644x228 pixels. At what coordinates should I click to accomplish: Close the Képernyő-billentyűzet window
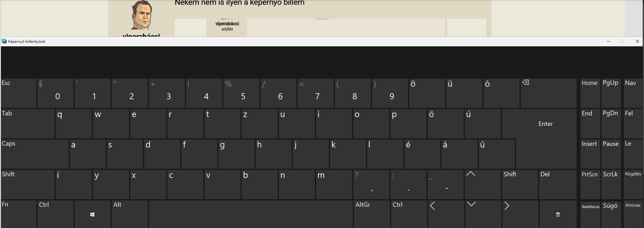click(637, 41)
